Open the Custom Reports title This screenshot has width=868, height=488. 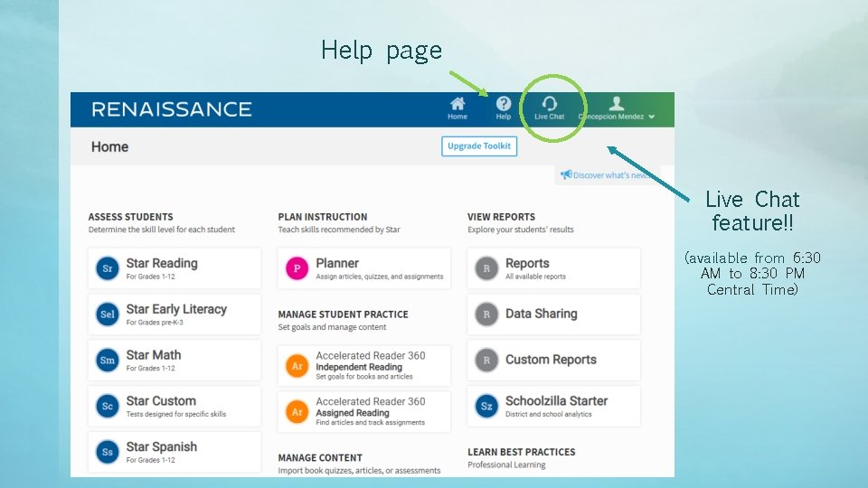551,360
